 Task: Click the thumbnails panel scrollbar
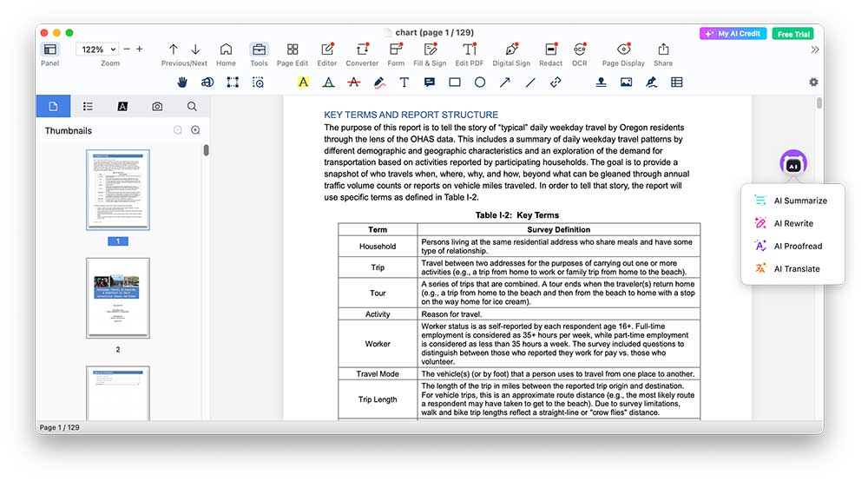[206, 150]
